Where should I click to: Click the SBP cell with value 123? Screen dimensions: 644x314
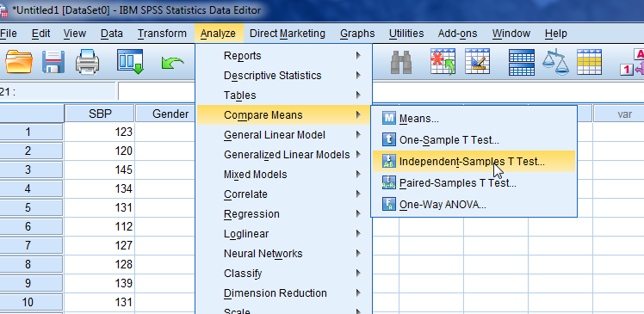click(x=100, y=132)
